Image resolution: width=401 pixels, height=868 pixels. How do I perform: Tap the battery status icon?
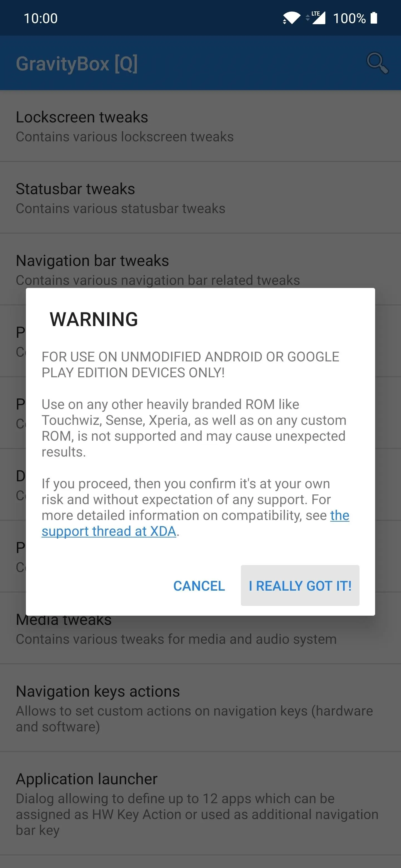coord(373,18)
